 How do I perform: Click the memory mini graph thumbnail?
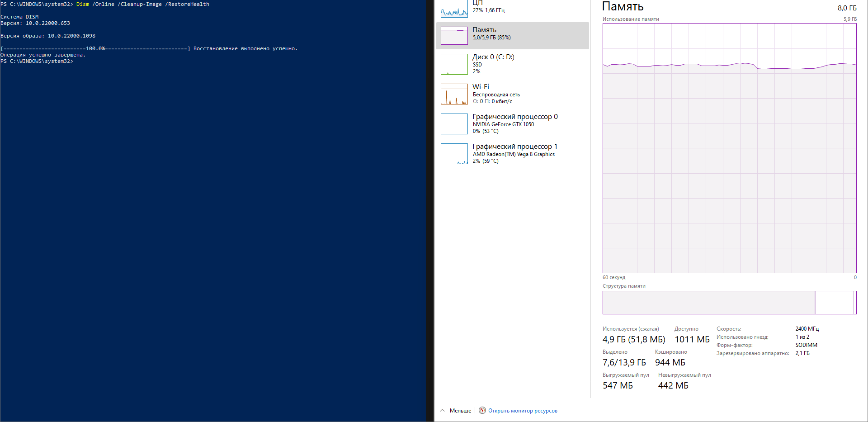[454, 36]
